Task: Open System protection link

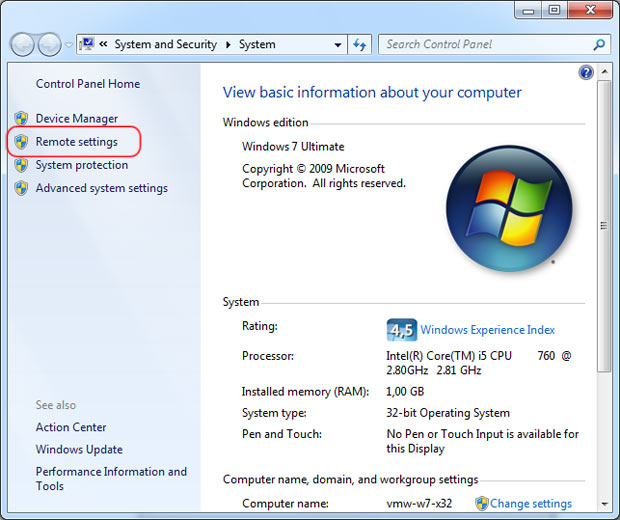Action: 82,165
